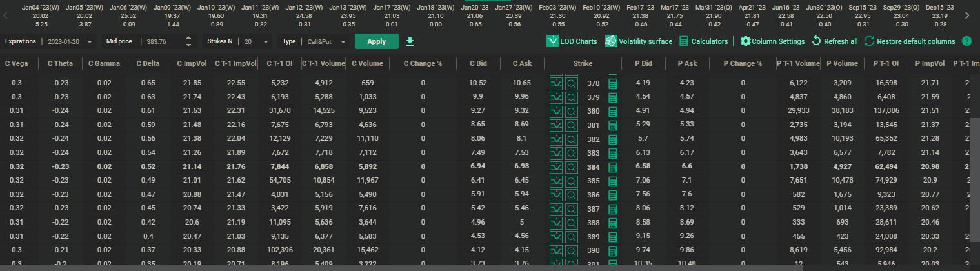The image size is (980, 271).
Task: Open chart icon for strike 384 row
Action: point(555,166)
